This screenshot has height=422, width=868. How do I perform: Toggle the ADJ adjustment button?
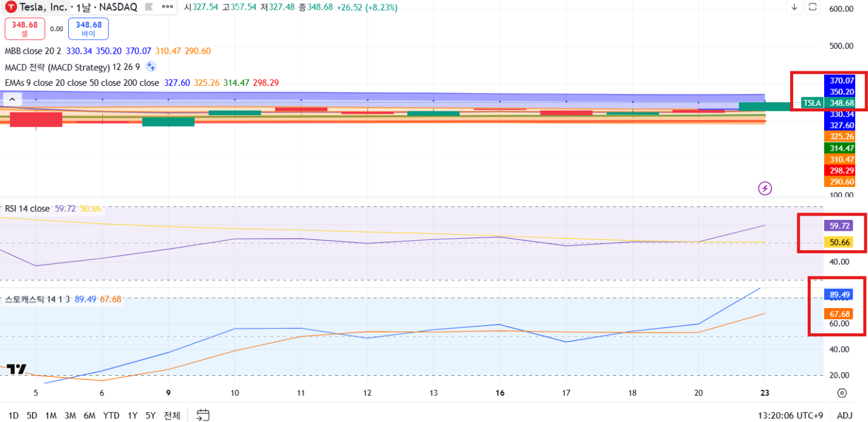click(844, 415)
